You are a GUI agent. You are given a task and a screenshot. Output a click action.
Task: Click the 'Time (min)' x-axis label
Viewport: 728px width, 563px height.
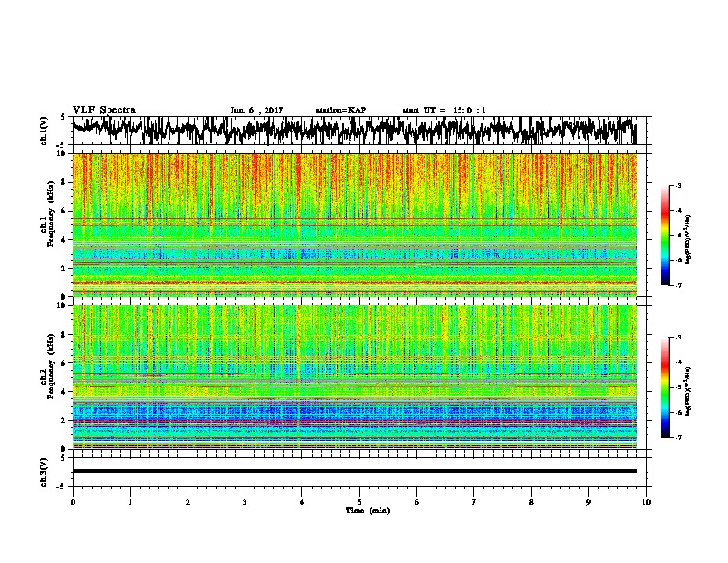(x=368, y=511)
